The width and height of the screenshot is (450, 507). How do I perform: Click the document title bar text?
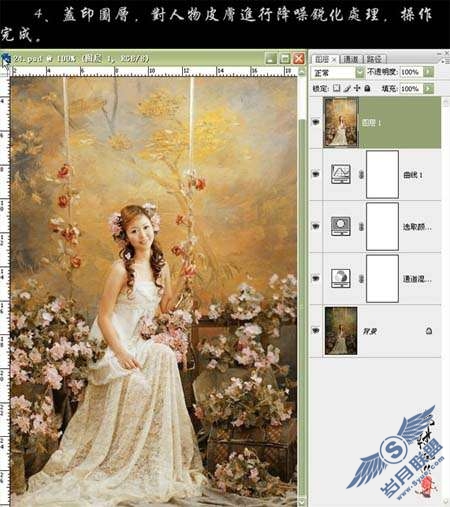coord(81,59)
